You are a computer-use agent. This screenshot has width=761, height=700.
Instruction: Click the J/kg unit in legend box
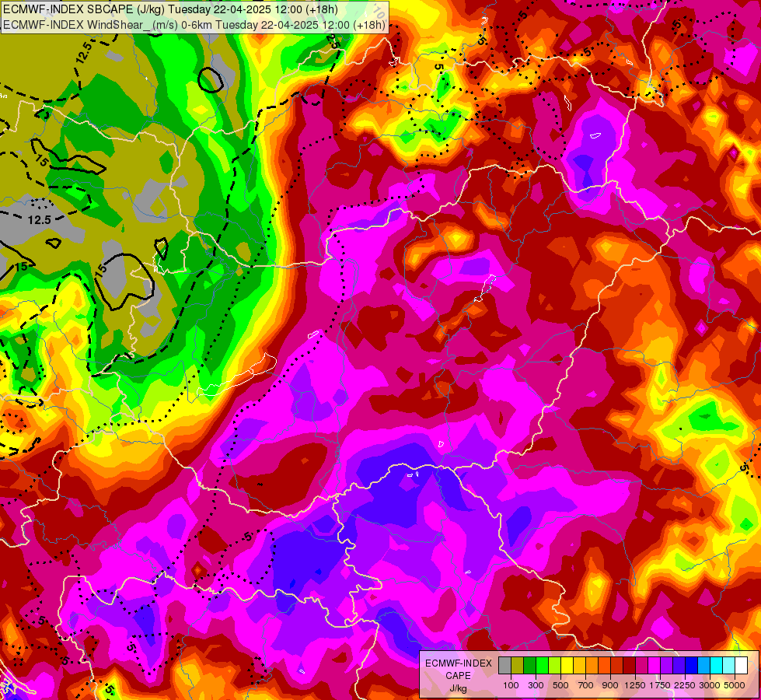[458, 689]
